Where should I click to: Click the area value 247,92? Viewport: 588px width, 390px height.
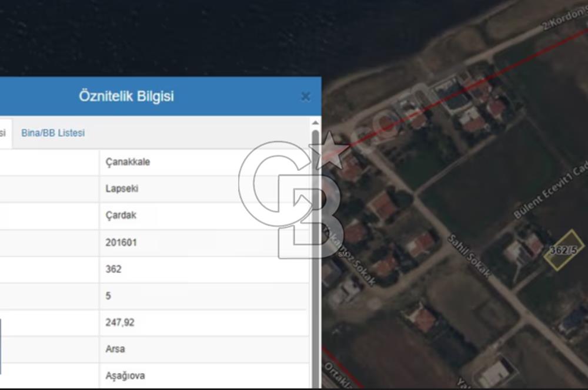(x=121, y=322)
